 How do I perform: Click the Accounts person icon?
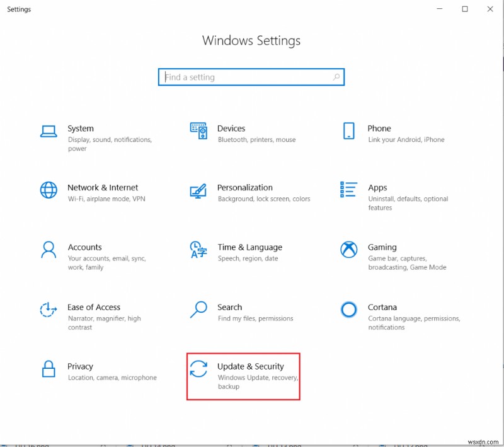[x=49, y=250]
